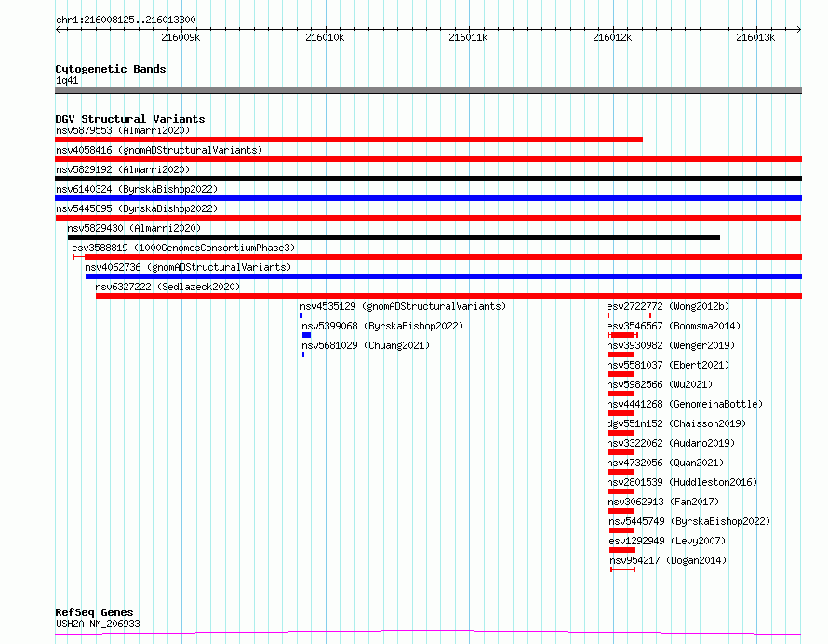Viewport: 828px width, 644px height.
Task: Select the nsv3062913 (Fan2017) label
Action: pos(663,502)
